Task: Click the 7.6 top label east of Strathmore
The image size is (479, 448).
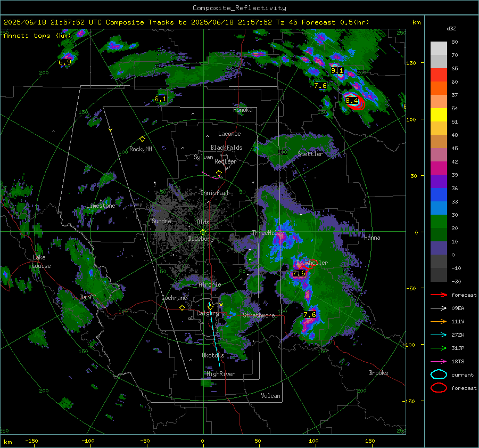Action: pyautogui.click(x=309, y=314)
